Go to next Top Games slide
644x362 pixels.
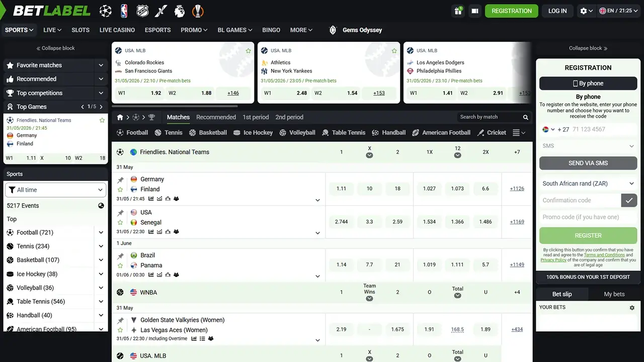point(101,107)
